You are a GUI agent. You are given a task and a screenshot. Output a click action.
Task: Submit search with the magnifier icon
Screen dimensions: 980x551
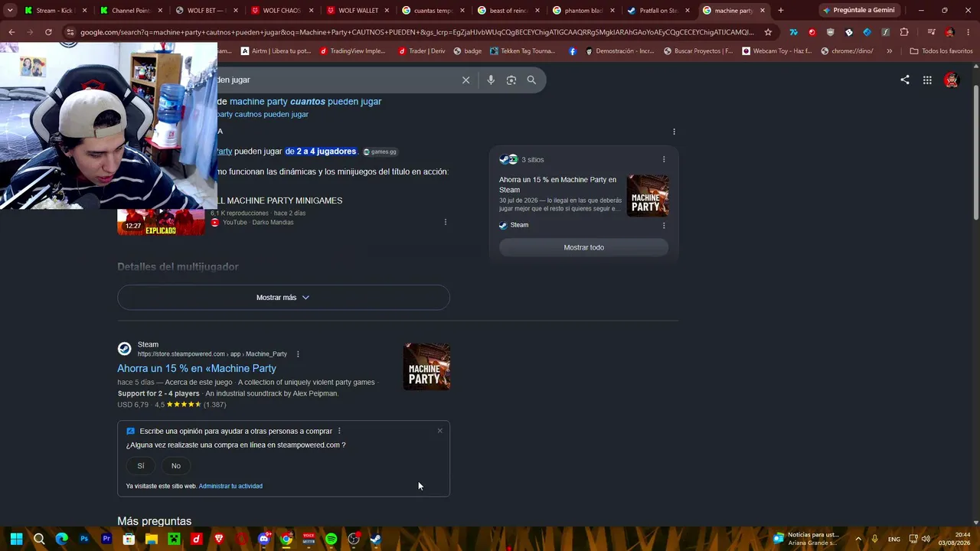pos(531,80)
